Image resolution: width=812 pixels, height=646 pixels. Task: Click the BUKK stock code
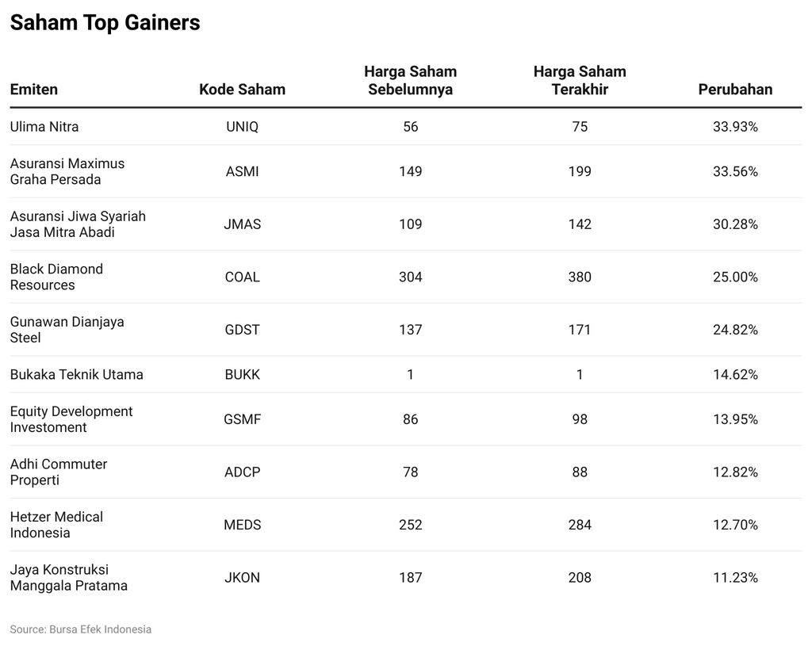(x=242, y=374)
